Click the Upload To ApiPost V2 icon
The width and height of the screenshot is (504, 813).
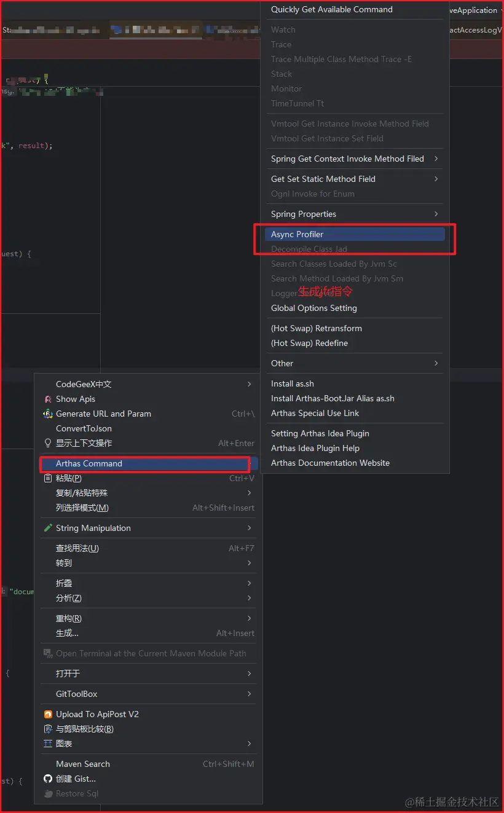pos(48,714)
